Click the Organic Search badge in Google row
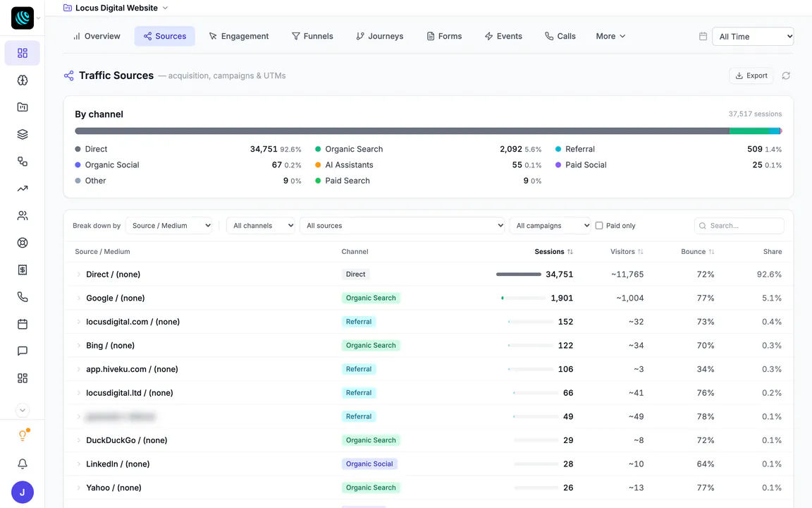The height and width of the screenshot is (508, 812). click(x=371, y=298)
